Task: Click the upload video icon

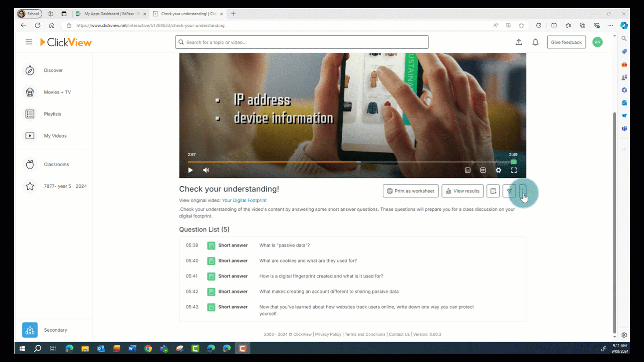Action: pos(519,42)
